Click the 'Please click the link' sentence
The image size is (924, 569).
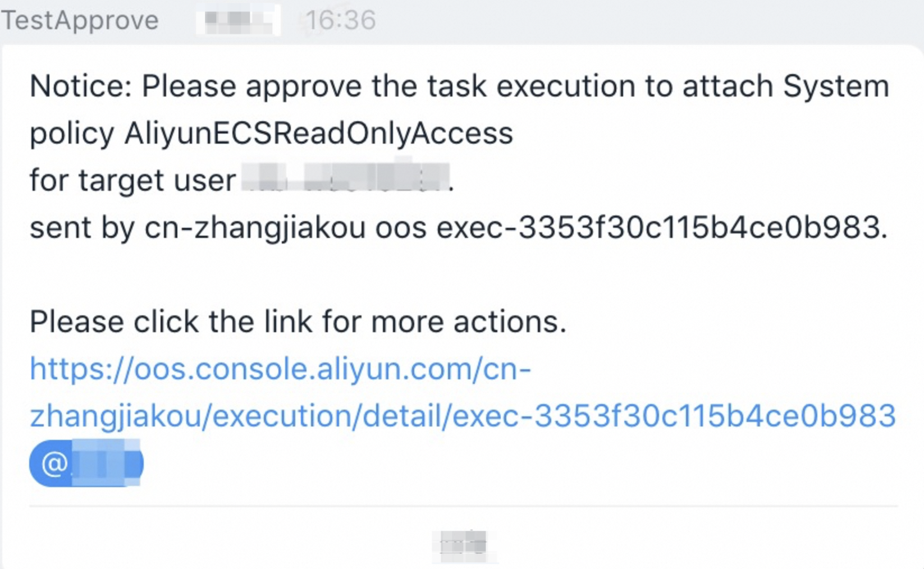tap(298, 322)
